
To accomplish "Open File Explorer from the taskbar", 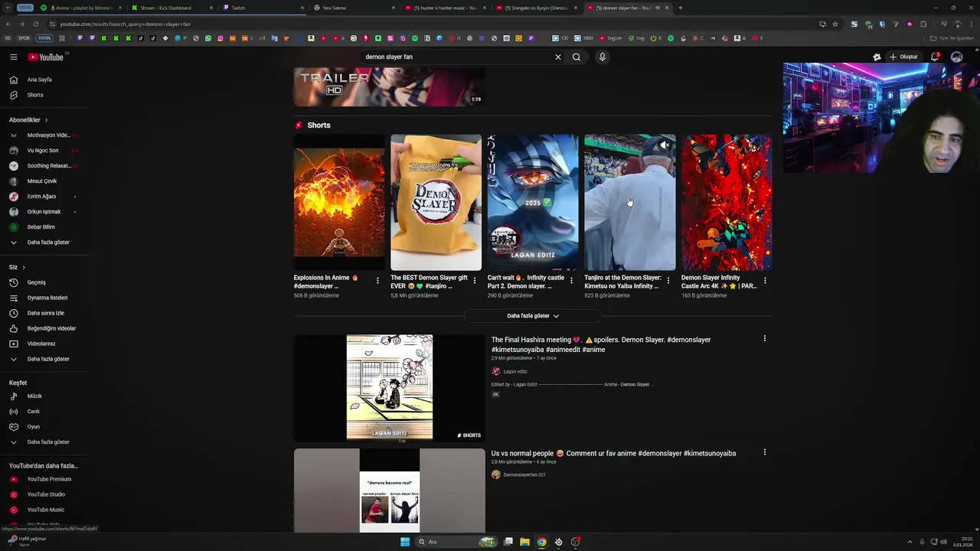I will [524, 542].
